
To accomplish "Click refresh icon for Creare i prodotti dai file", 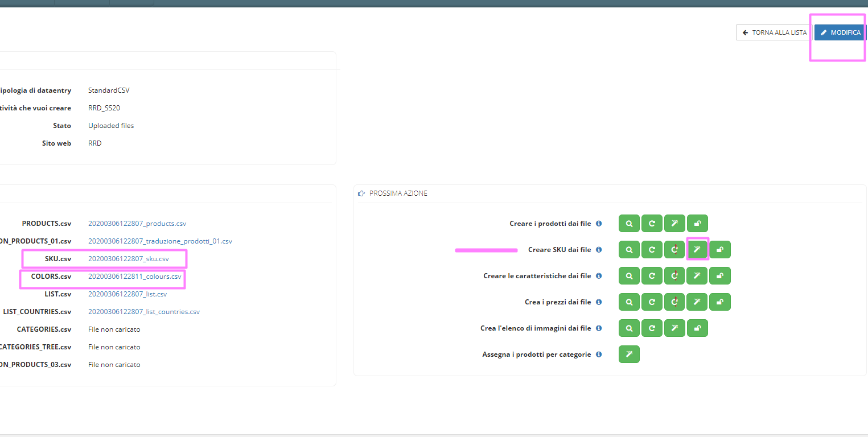I will click(652, 224).
